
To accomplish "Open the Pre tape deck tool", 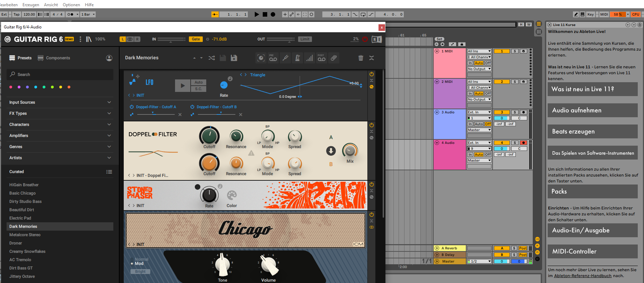I will 273,58.
